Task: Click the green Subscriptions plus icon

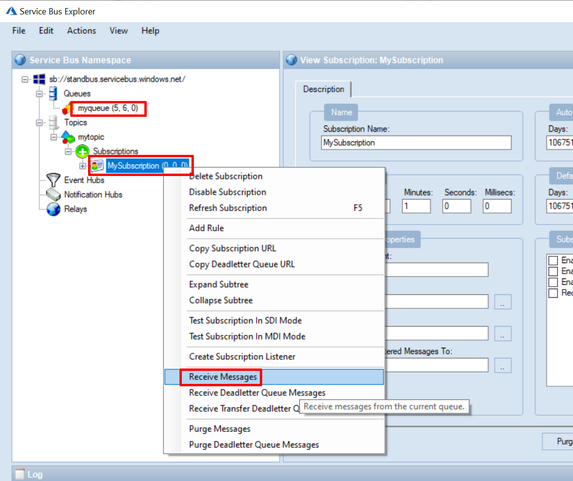Action: tap(82, 151)
